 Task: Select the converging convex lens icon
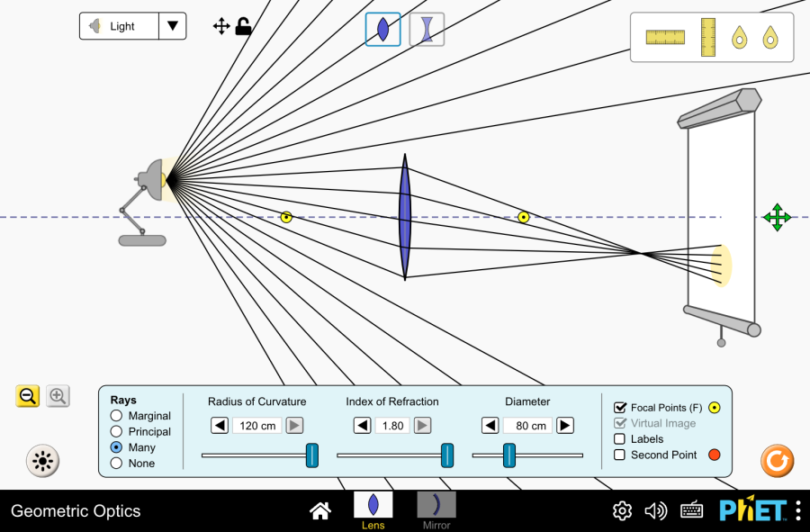(382, 29)
